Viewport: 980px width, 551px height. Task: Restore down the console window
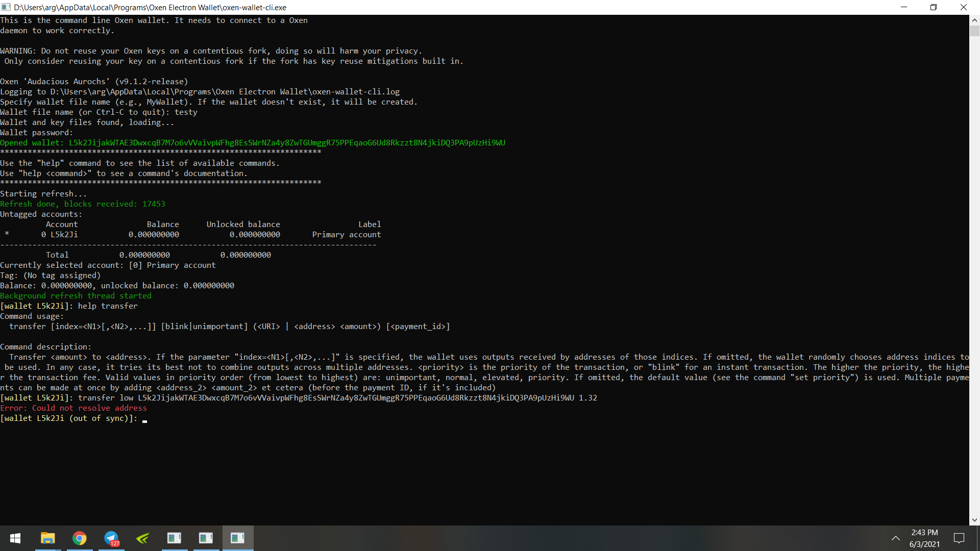(934, 7)
